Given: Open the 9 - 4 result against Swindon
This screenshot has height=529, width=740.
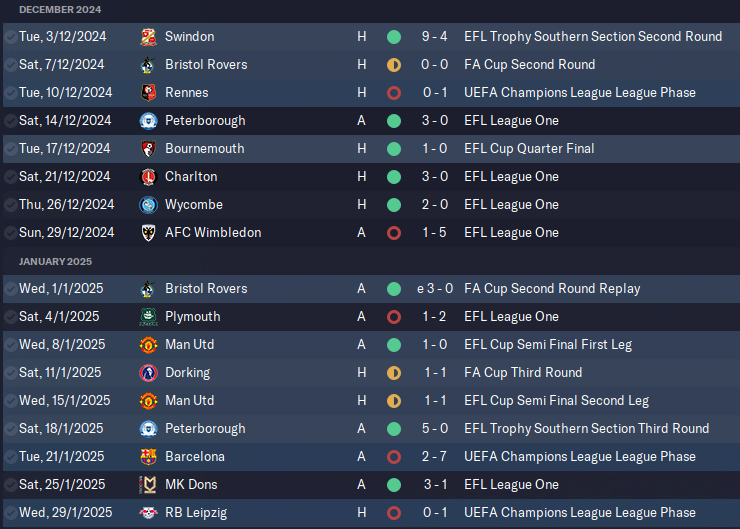Looking at the screenshot, I should point(434,37).
